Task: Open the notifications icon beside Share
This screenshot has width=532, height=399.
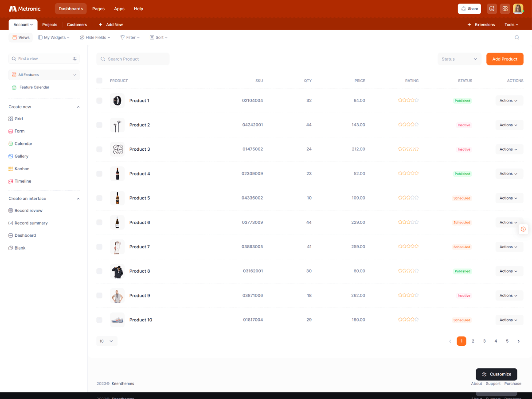Action: (492, 9)
